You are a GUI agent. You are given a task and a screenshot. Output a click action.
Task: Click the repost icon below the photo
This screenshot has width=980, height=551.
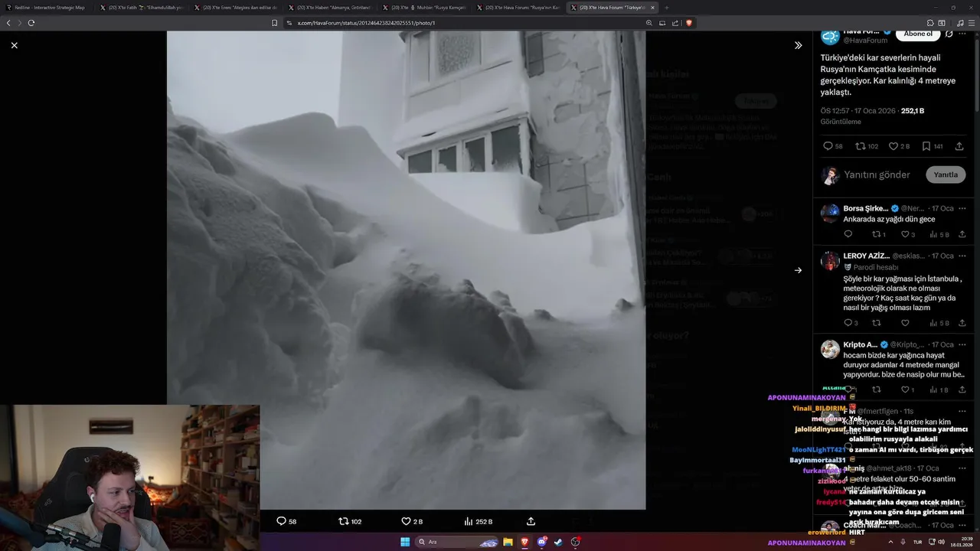pos(344,521)
